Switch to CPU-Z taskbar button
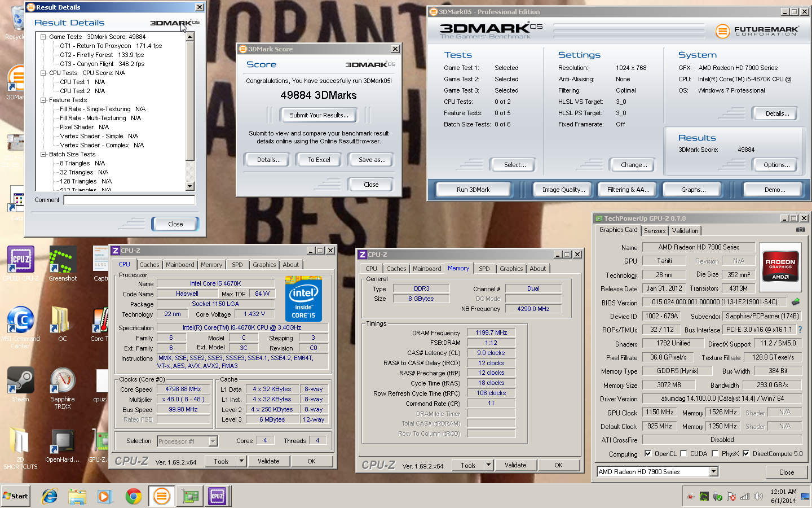The height and width of the screenshot is (508, 812). (217, 496)
